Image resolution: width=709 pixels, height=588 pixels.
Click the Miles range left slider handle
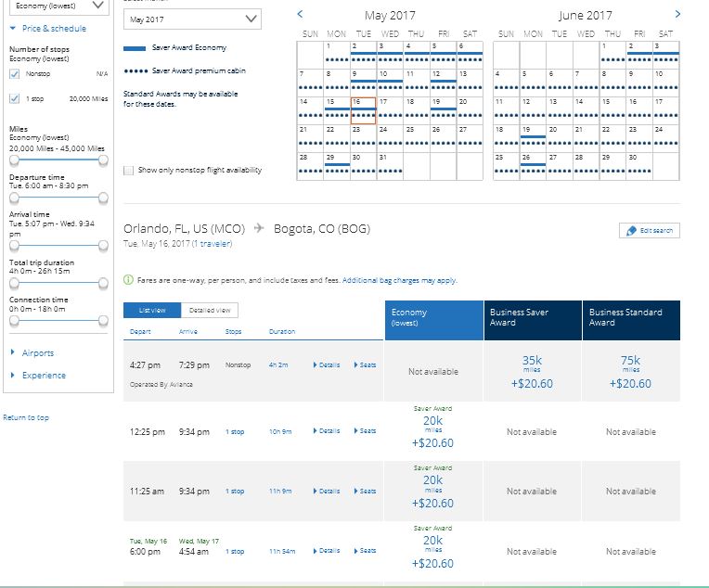coord(14,160)
